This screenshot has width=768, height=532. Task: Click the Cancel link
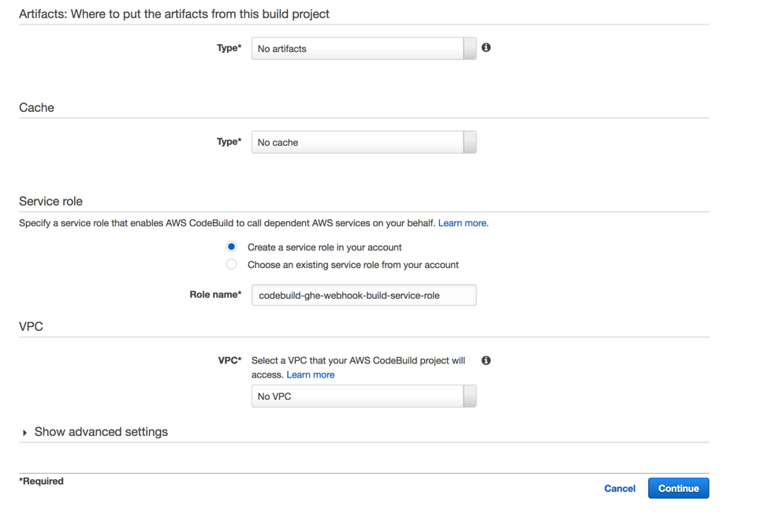[x=620, y=489]
